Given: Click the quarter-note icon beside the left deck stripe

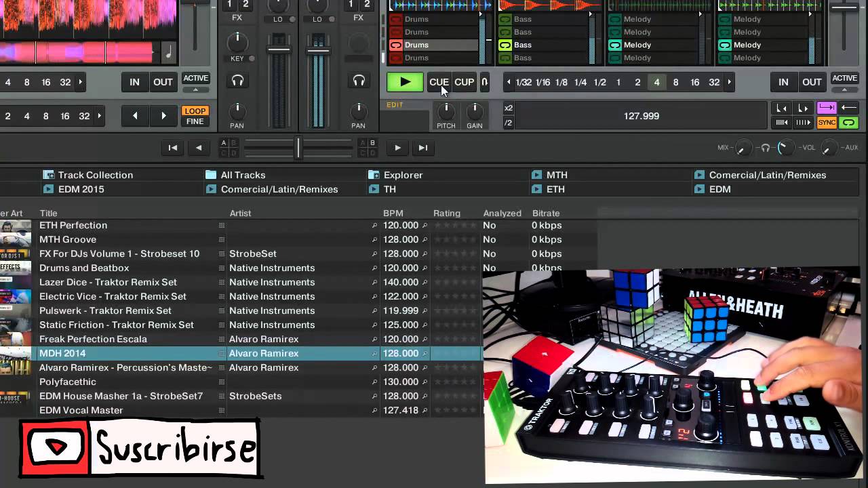Looking at the screenshot, I should pyautogui.click(x=168, y=52).
